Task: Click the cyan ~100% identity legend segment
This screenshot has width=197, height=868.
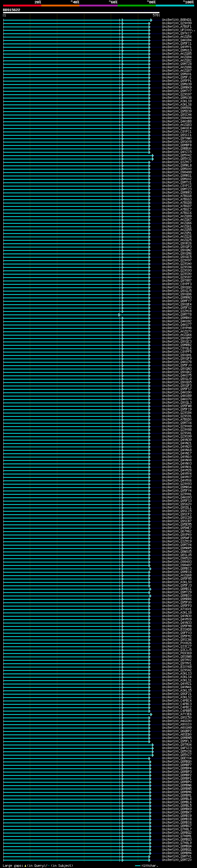Action: [x=175, y=6]
